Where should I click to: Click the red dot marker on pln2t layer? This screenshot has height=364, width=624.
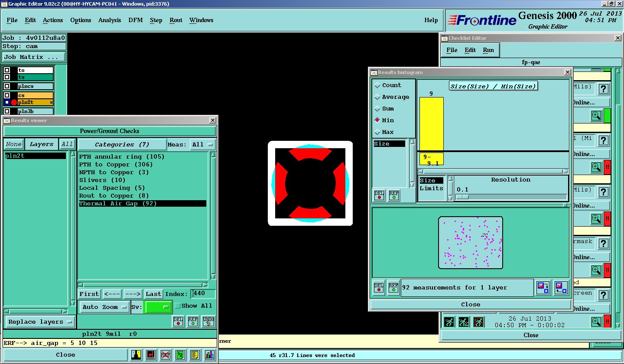tap(14, 103)
